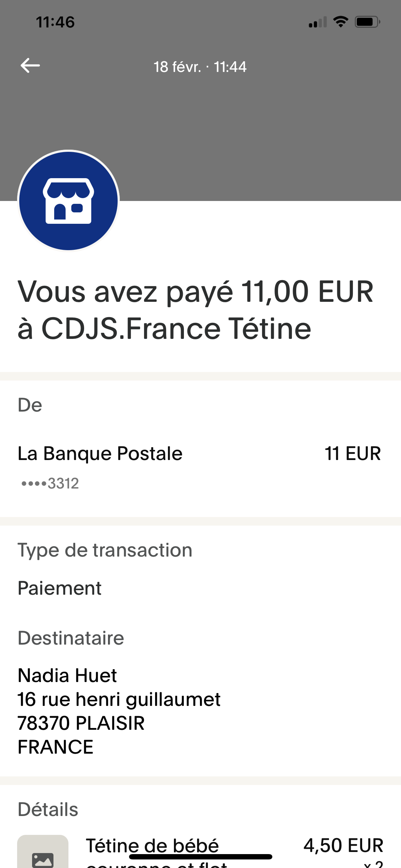
Task: Tap the home indicator bar
Action: (x=200, y=857)
